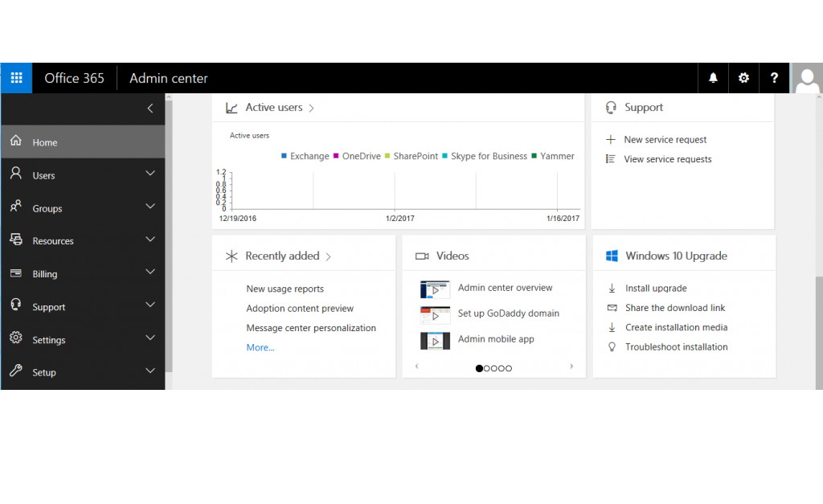The image size is (823, 504).
Task: Click the Active users chart icon
Action: click(231, 108)
